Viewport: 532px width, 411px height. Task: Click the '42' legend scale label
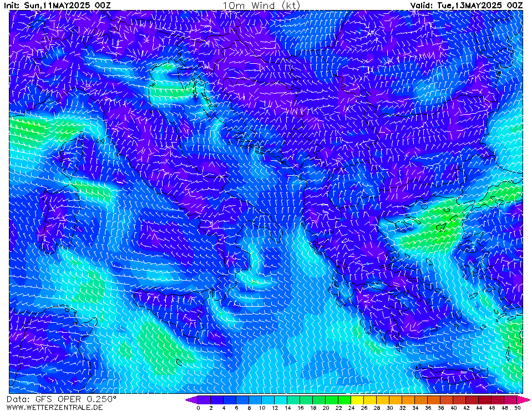pyautogui.click(x=467, y=408)
